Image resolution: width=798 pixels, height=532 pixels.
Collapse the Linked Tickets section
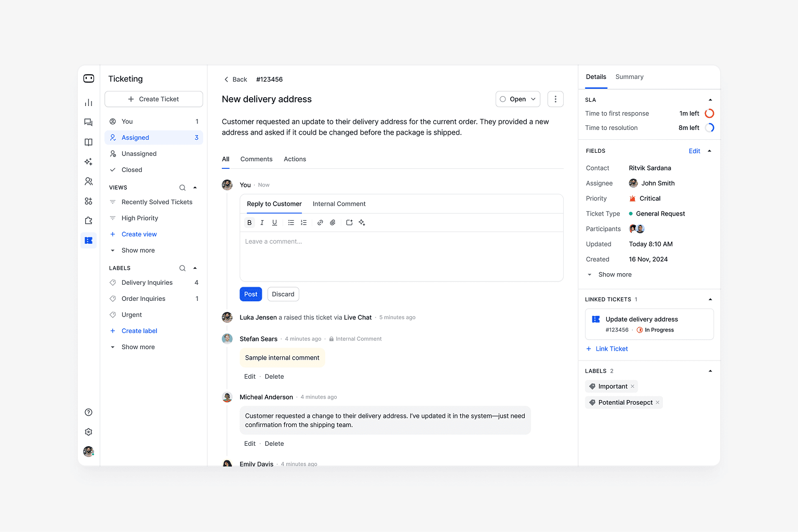(x=710, y=299)
